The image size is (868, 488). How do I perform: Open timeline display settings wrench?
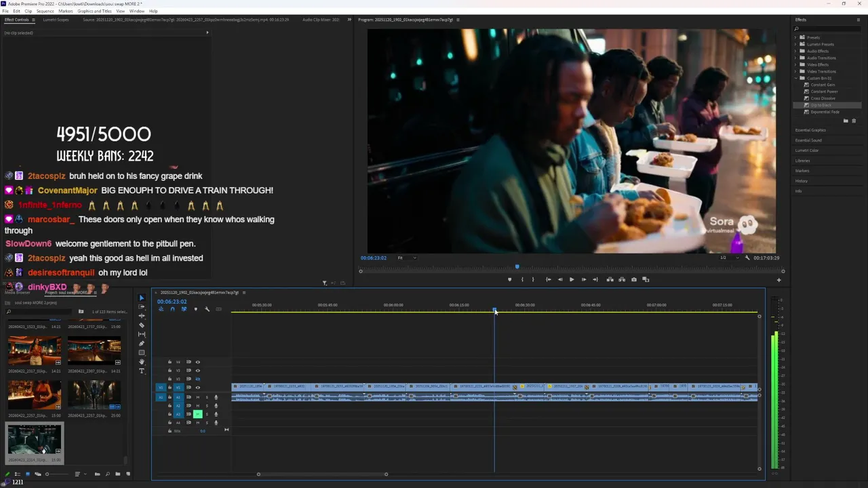click(x=207, y=309)
